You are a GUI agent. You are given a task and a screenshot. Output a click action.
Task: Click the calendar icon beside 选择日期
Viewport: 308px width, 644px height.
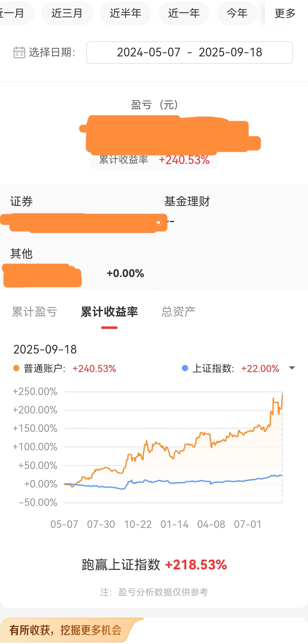point(19,52)
